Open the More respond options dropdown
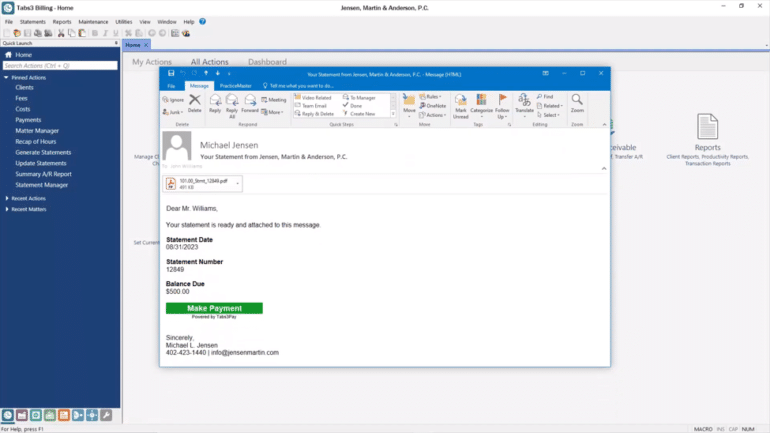This screenshot has width=770, height=433. point(273,112)
